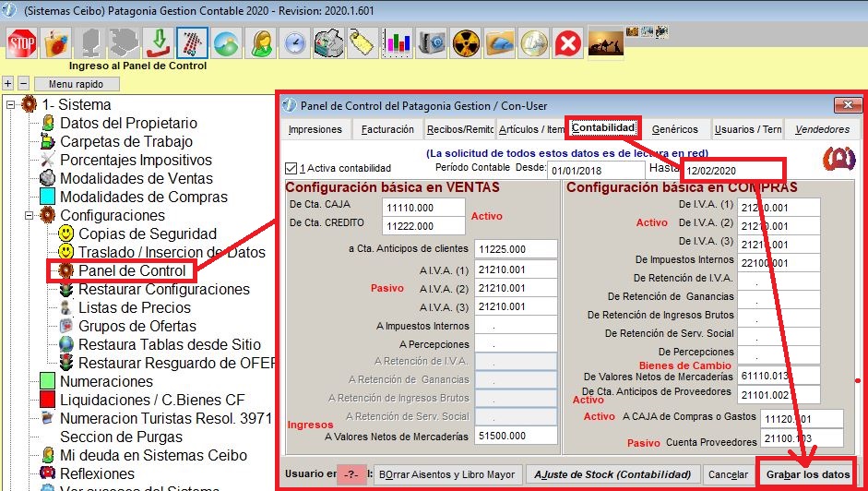Open Carpetas de Trabajo tree item
This screenshot has width=868, height=491.
coord(126,141)
